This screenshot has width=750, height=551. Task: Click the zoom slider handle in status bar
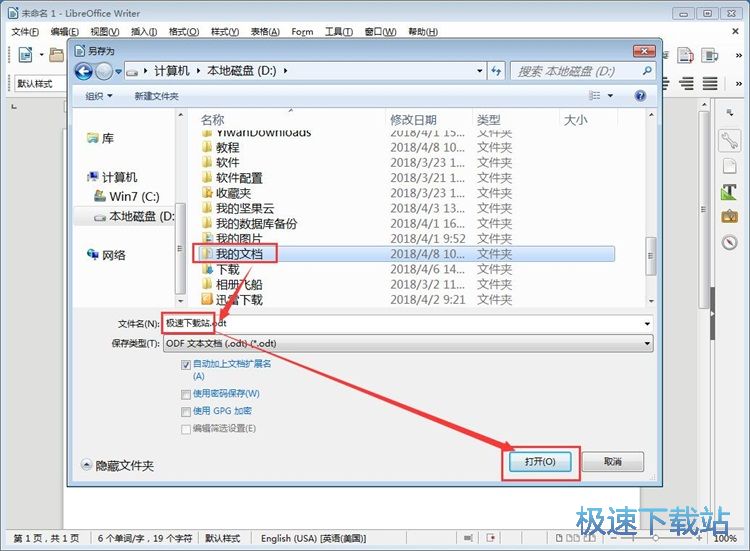pos(656,538)
